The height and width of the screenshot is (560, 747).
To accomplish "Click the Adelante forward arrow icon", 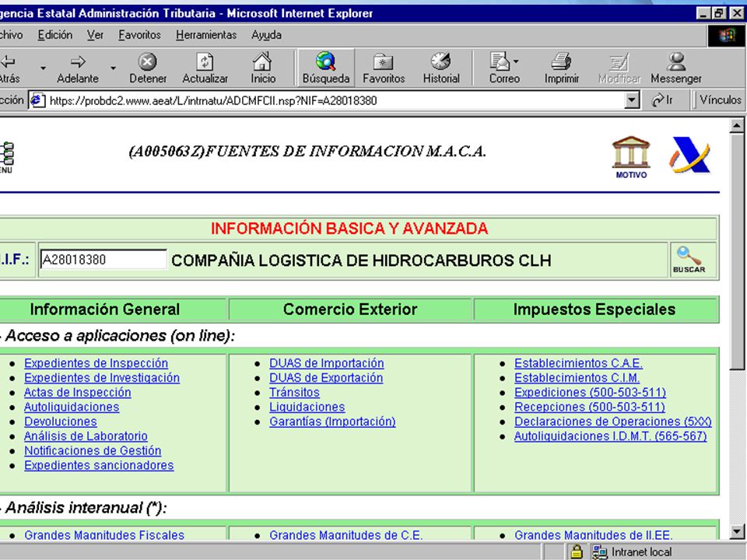I will pyautogui.click(x=78, y=61).
